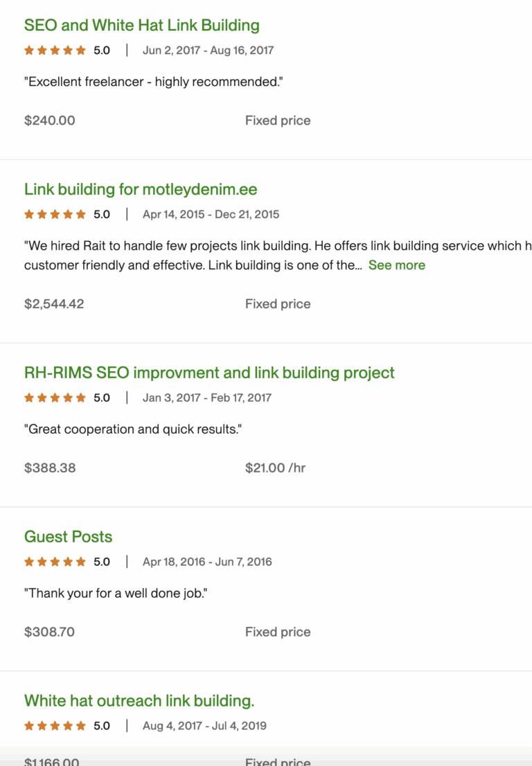Click star rating of Guest Posts job

55,562
